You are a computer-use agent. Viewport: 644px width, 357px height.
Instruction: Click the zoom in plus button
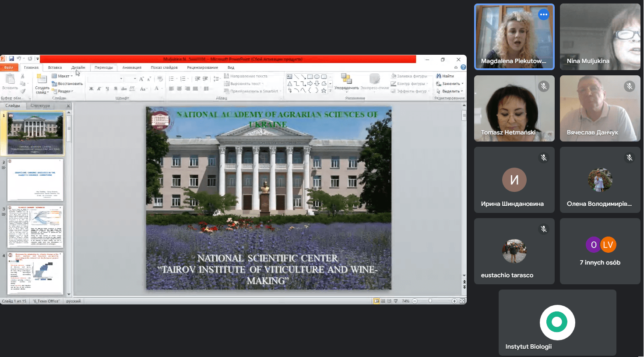click(454, 301)
